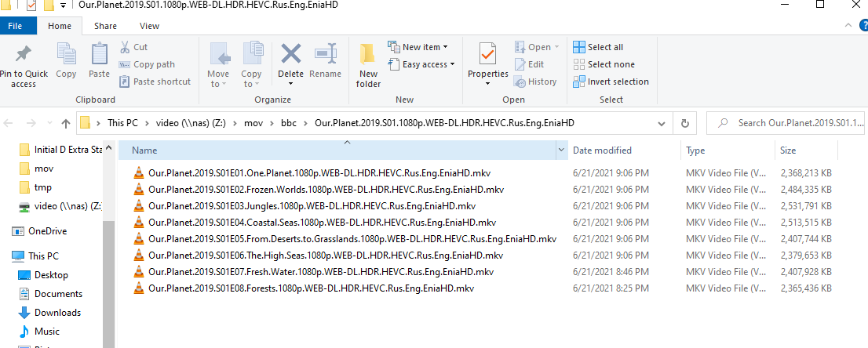Click This PC in the address bar
Image resolution: width=868 pixels, height=348 pixels.
[x=122, y=123]
